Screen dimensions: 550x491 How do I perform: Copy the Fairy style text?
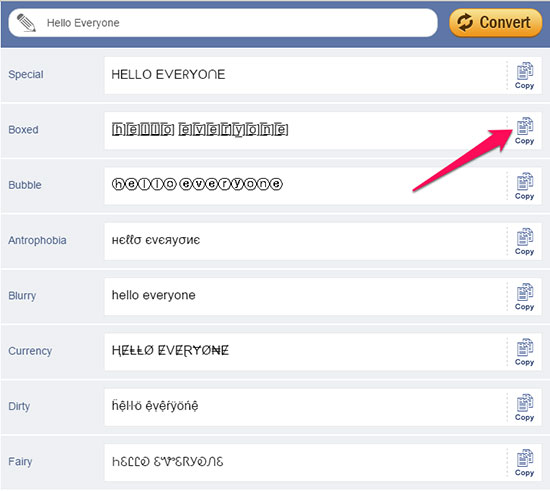point(524,463)
